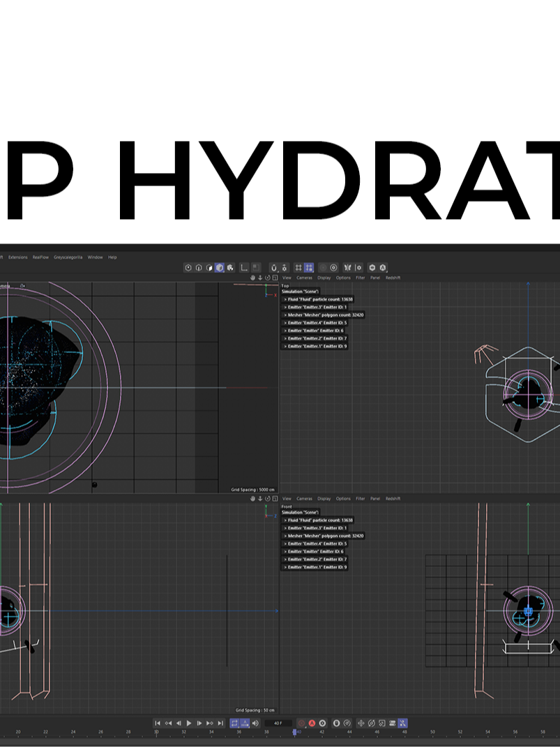
Task: Go to the end of the timeline
Action: [220, 723]
